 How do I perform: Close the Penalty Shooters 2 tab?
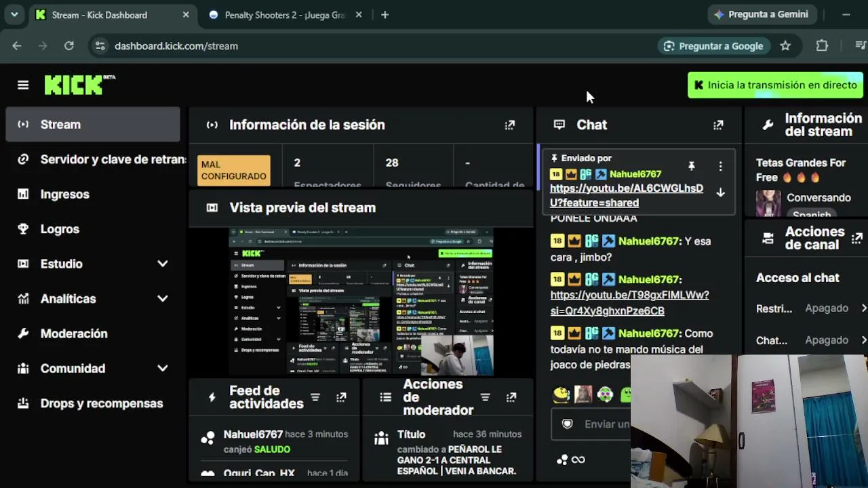359,15
